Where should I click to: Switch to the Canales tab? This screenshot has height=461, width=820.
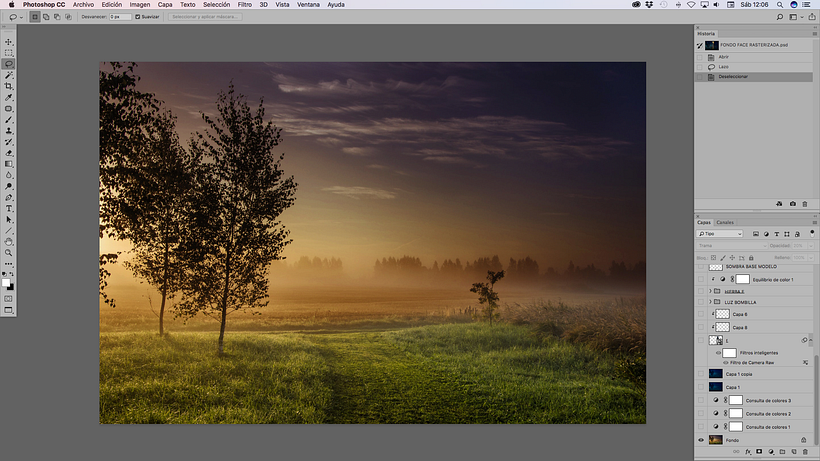tap(725, 222)
